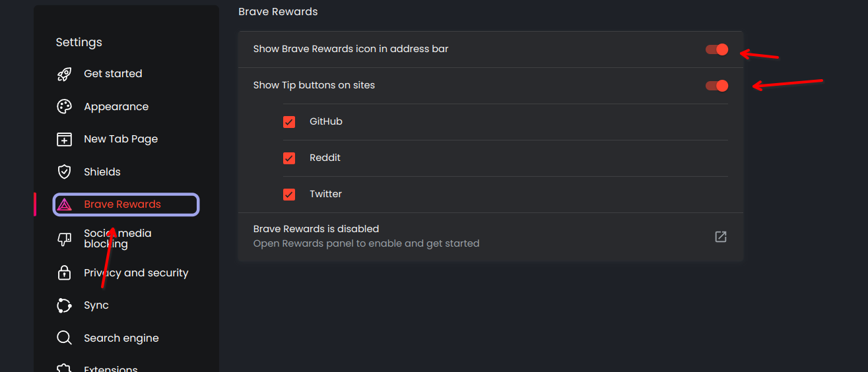Uncheck the Reddit tip button checkbox
This screenshot has height=372, width=868.
[x=289, y=158]
